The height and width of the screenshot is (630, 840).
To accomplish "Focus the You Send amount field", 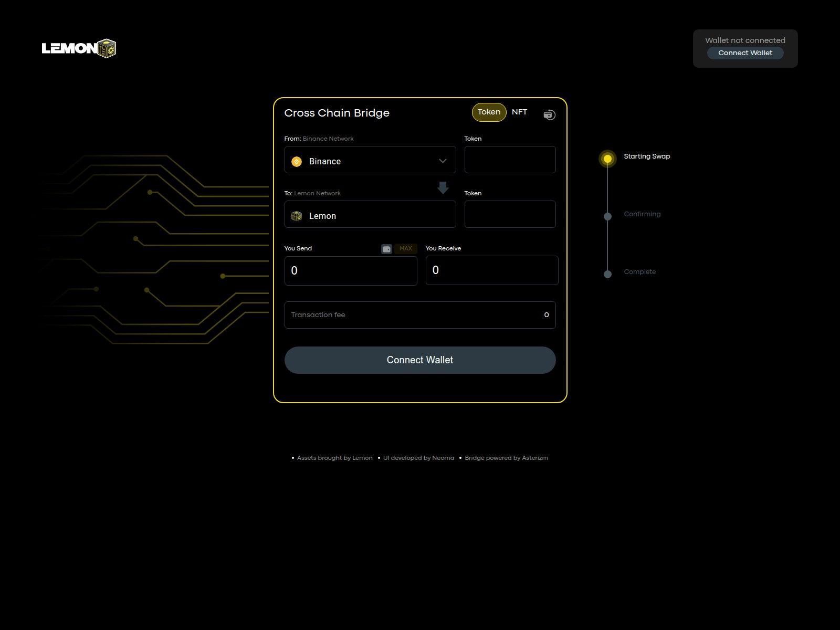I will coord(351,271).
